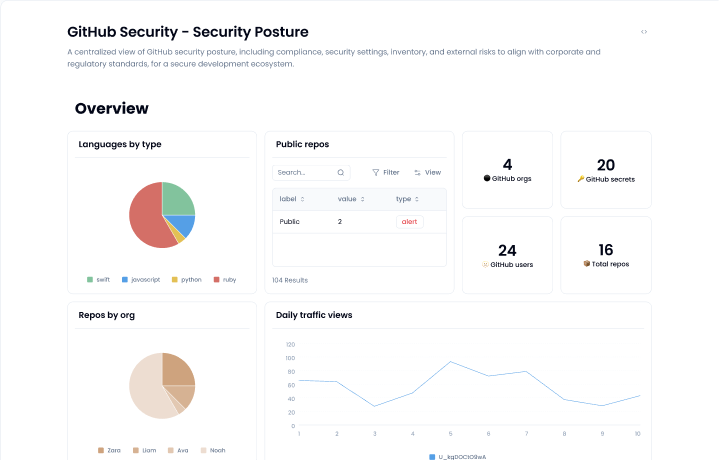Click the embed code icon in header
719x460 pixels.
pyautogui.click(x=644, y=32)
